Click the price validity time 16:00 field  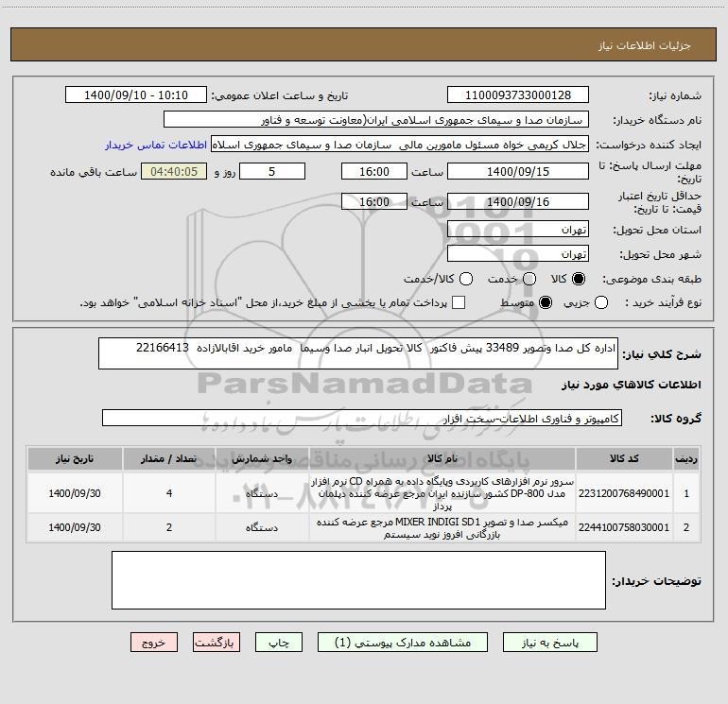374,201
